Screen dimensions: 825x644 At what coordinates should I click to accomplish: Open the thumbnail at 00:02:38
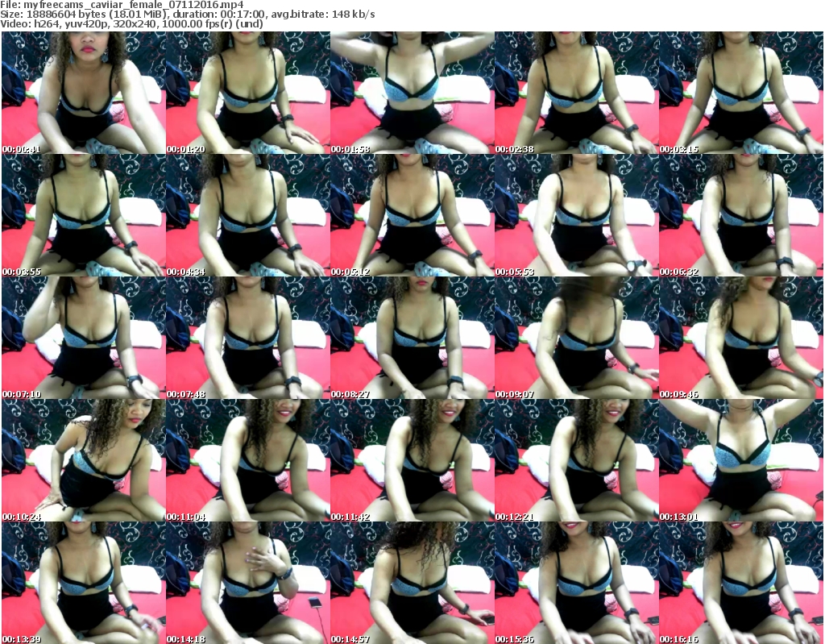pyautogui.click(x=577, y=93)
